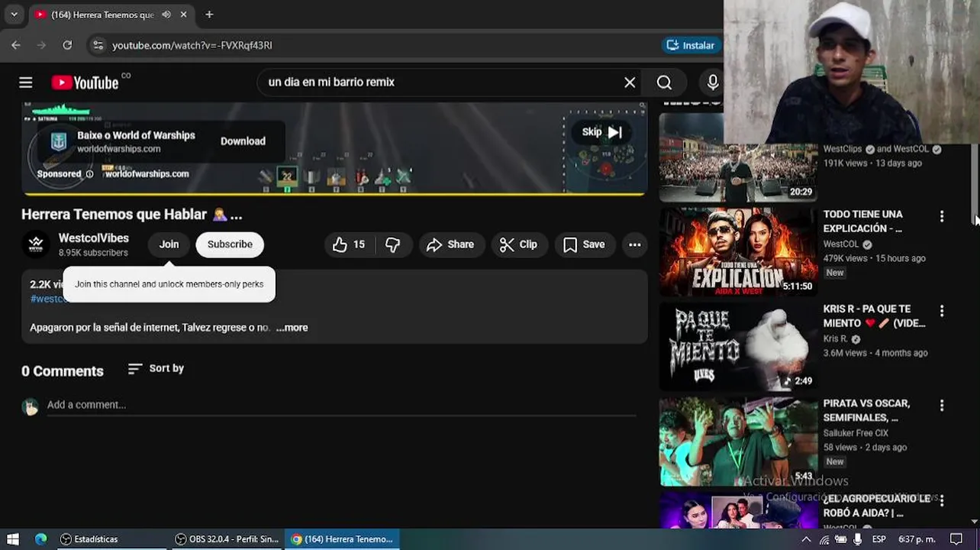
Task: Click the 0 Comments heading
Action: click(63, 371)
